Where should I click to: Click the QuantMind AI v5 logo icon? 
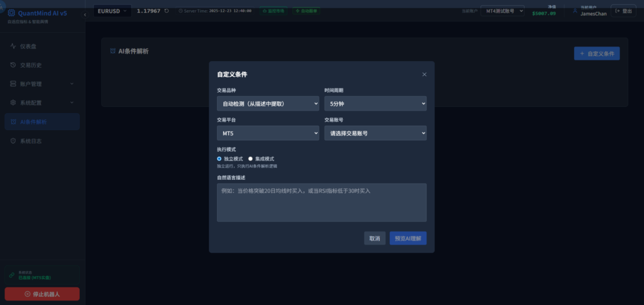pos(11,13)
